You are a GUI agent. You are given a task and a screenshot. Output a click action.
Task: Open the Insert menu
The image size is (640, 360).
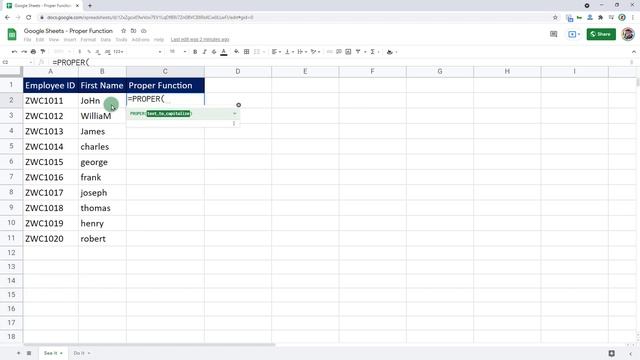pyautogui.click(x=70, y=40)
